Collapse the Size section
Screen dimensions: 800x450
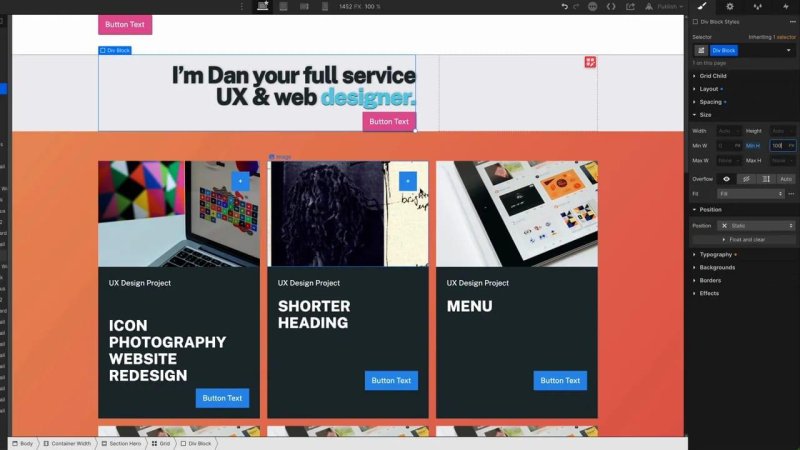[x=705, y=115]
